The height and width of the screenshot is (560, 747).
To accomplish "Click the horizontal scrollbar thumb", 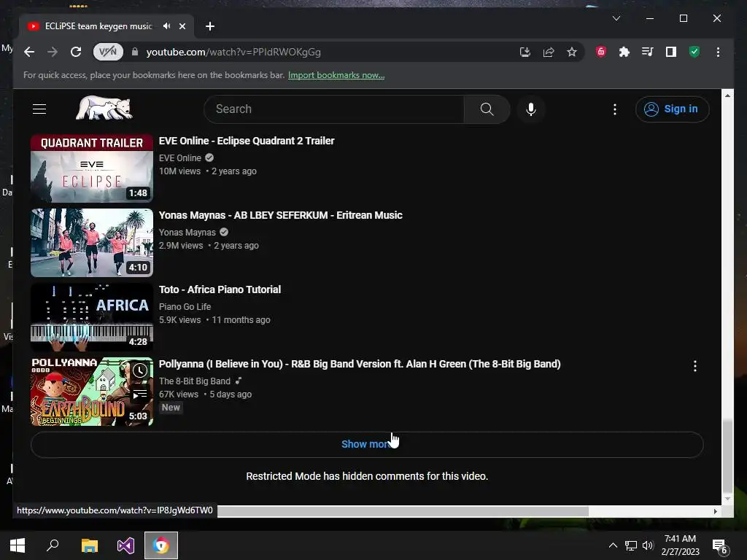I will 403,511.
